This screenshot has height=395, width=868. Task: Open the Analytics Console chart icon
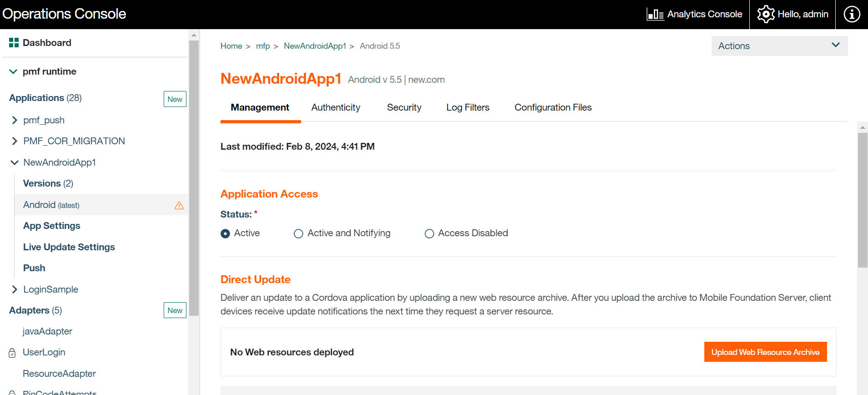point(655,15)
